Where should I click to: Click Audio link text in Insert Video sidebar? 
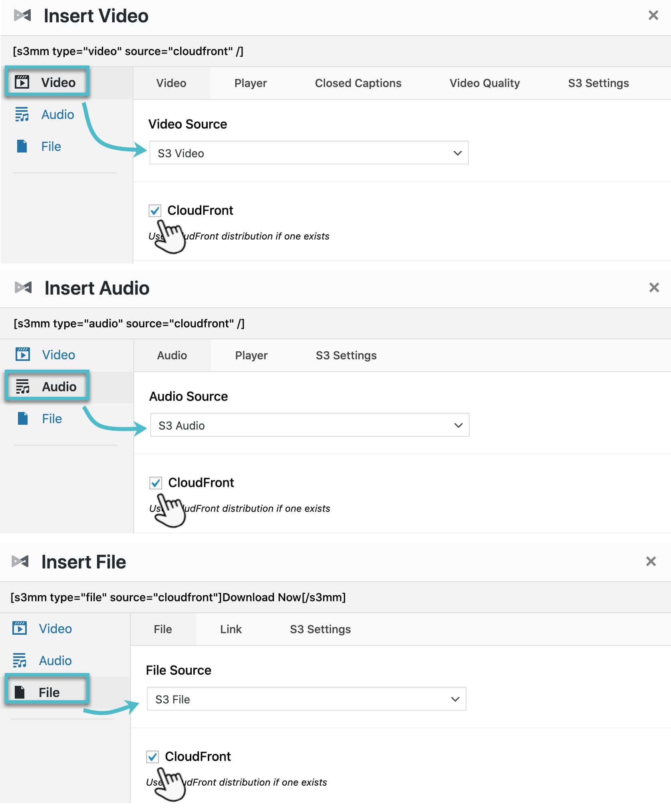click(58, 115)
